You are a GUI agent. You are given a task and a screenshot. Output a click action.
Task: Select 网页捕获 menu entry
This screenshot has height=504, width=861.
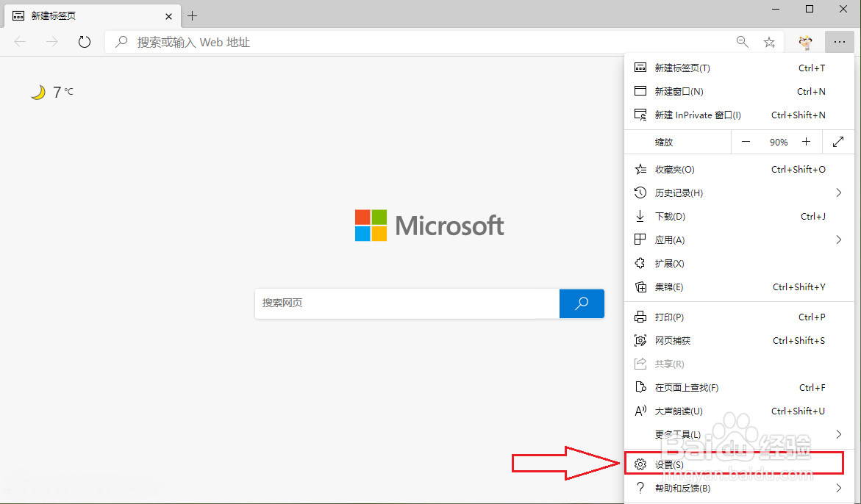739,341
